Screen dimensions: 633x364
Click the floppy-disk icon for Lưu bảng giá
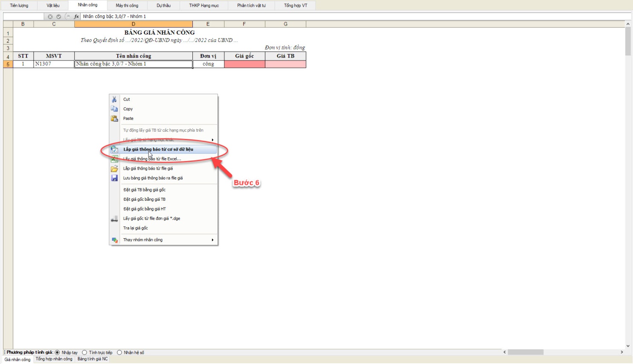pos(114,178)
